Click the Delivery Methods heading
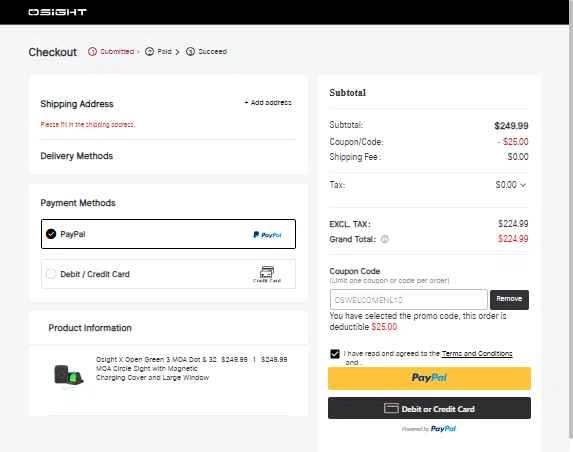Viewport: 573px width, 452px height. [77, 156]
